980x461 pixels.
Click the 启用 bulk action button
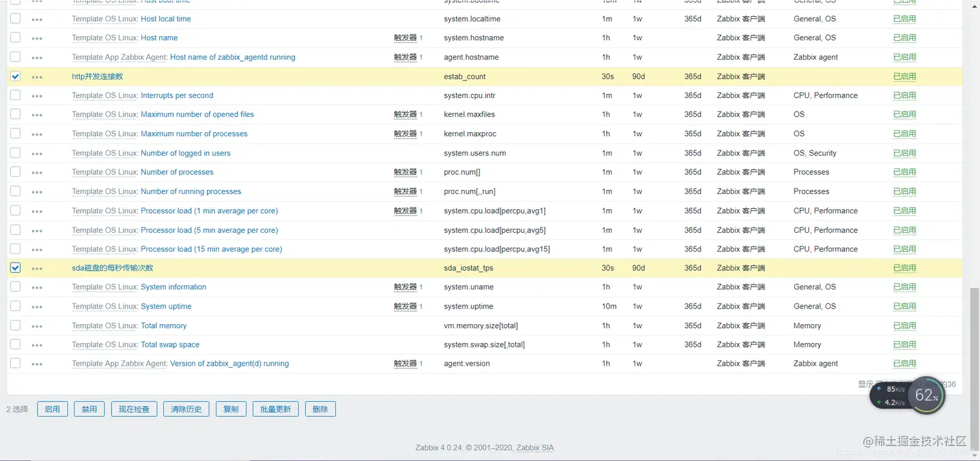[x=52, y=409]
